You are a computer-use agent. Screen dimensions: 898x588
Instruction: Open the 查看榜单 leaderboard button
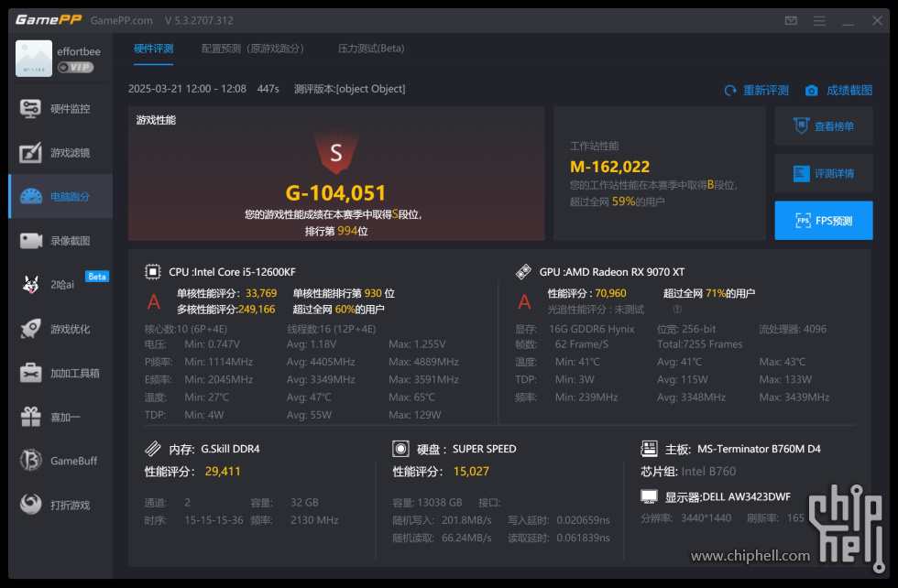824,126
